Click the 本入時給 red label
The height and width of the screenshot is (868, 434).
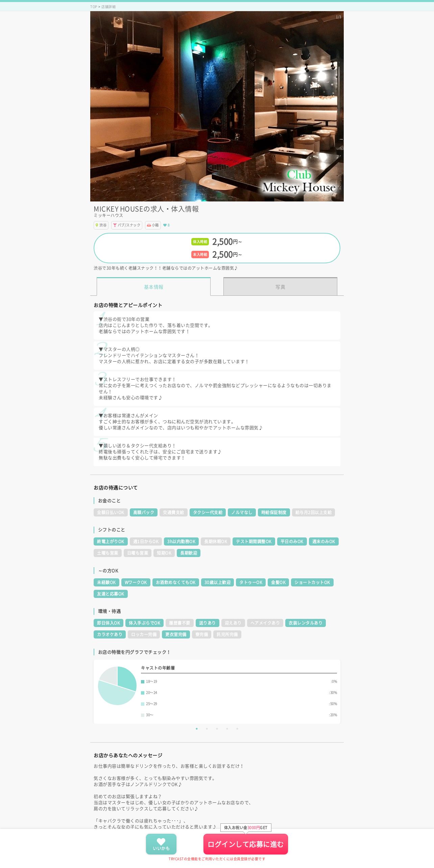click(x=200, y=255)
